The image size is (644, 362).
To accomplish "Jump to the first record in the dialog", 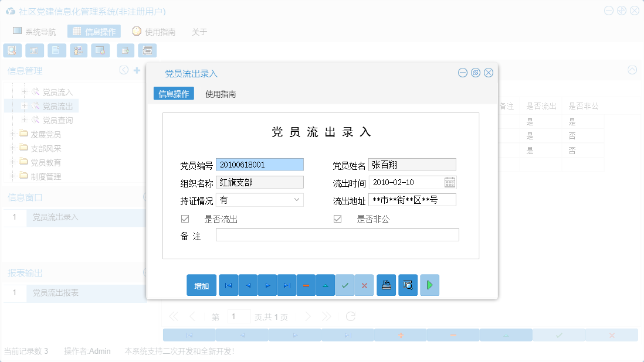I will pos(228,285).
